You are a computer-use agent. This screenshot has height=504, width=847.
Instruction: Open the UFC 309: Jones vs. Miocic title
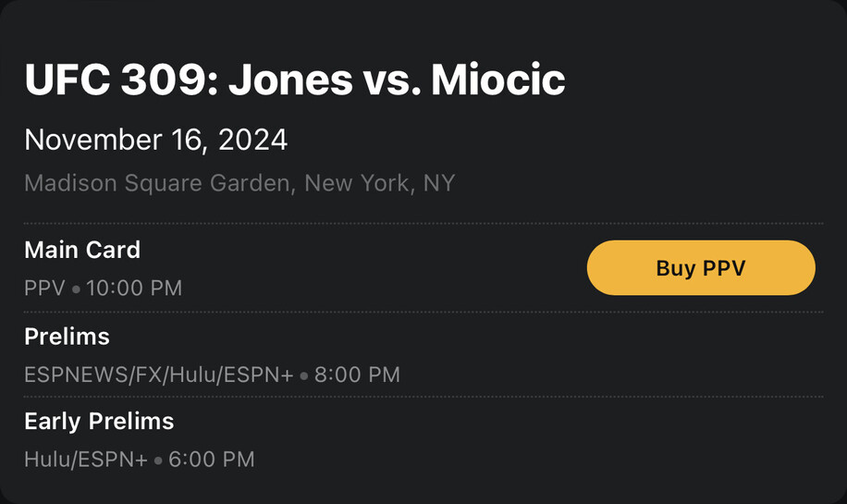click(295, 80)
